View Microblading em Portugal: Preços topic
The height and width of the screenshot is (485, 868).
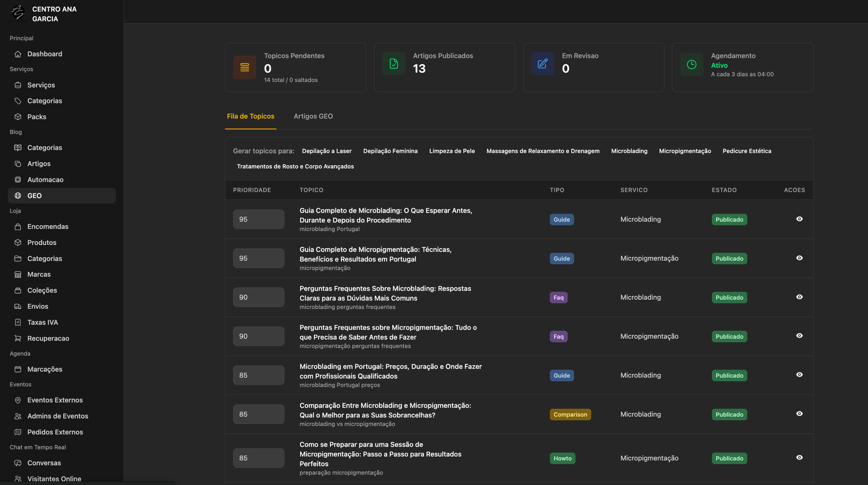point(799,375)
